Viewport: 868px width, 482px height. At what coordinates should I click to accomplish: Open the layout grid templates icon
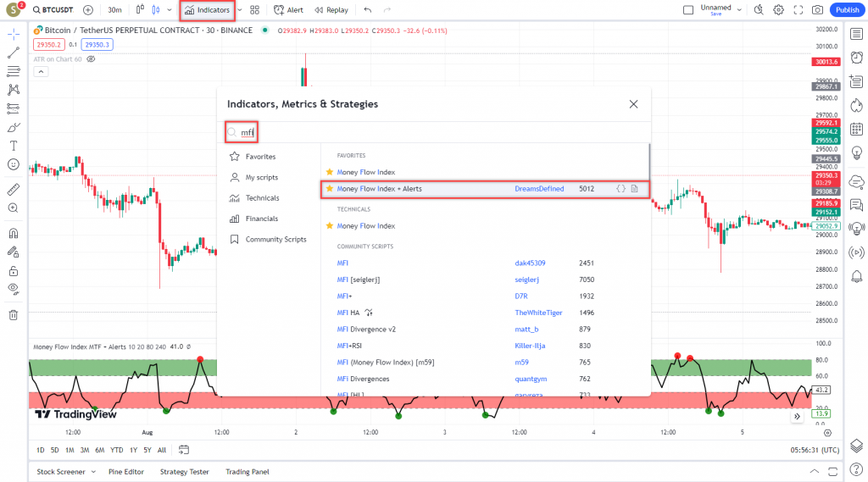pos(255,10)
